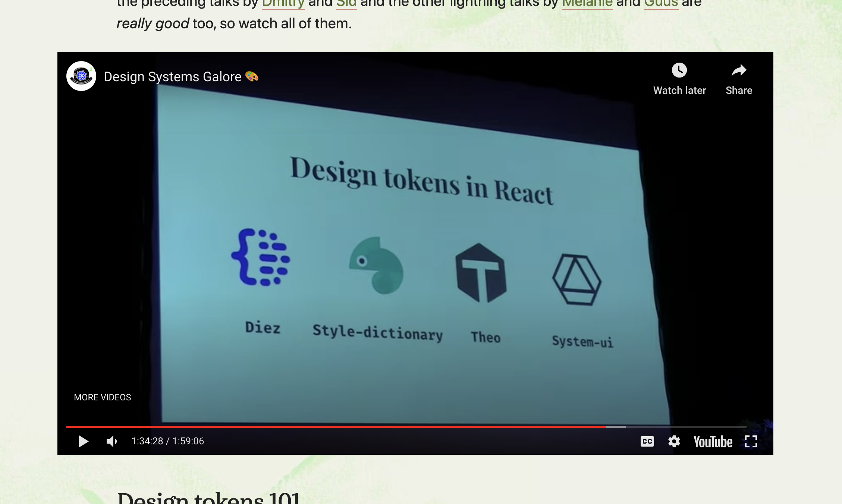
Task: Click the Design tokens 101 heading
Action: [209, 499]
